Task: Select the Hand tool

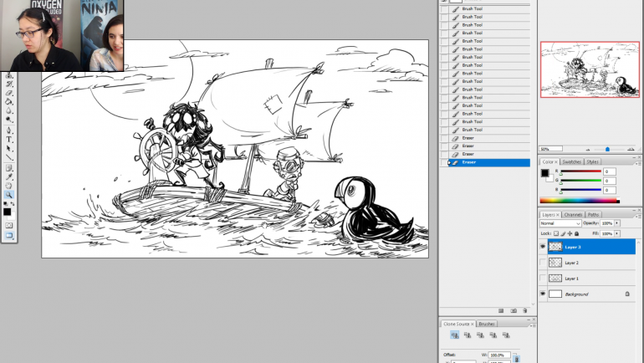Action: pos(10,186)
